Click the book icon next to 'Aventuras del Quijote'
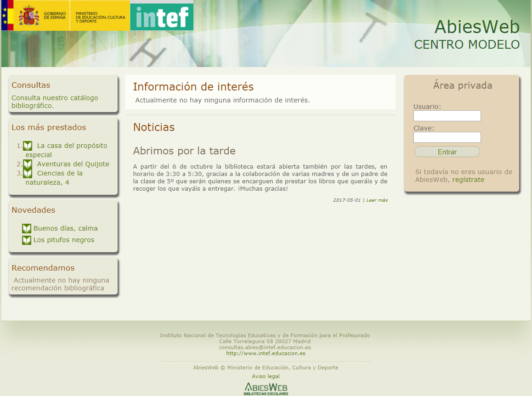The width and height of the screenshot is (532, 396). pos(28,164)
